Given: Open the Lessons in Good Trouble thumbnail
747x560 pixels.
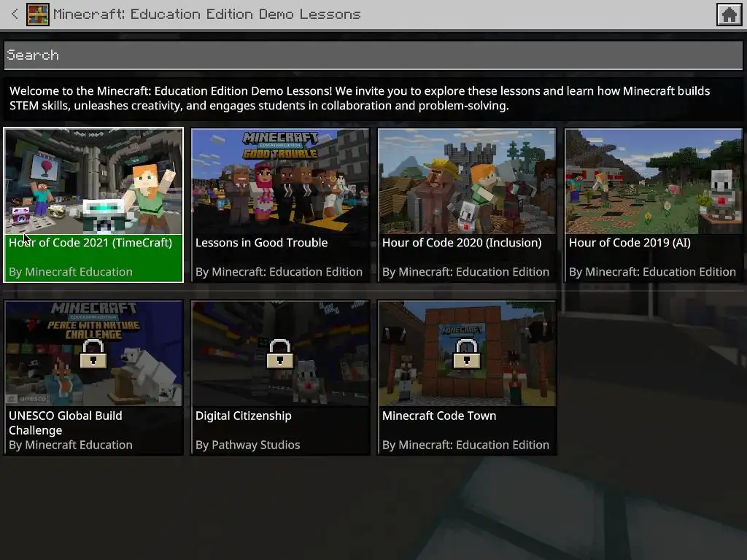Looking at the screenshot, I should (x=280, y=182).
